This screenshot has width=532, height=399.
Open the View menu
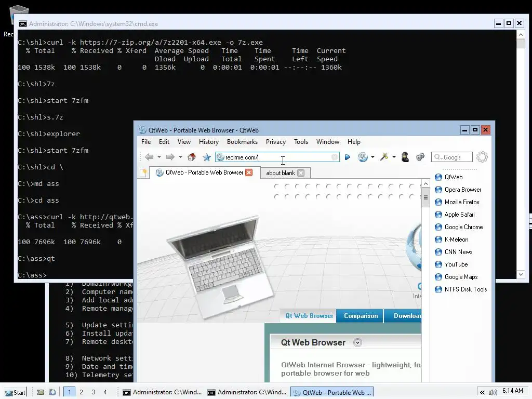(184, 142)
